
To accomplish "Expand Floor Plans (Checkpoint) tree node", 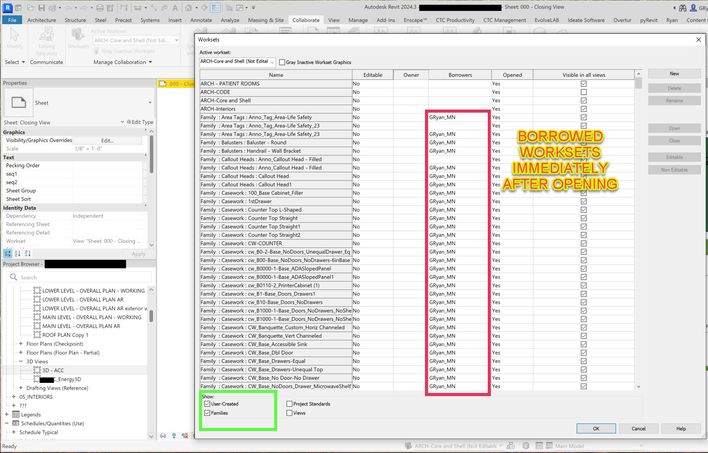I will point(21,344).
